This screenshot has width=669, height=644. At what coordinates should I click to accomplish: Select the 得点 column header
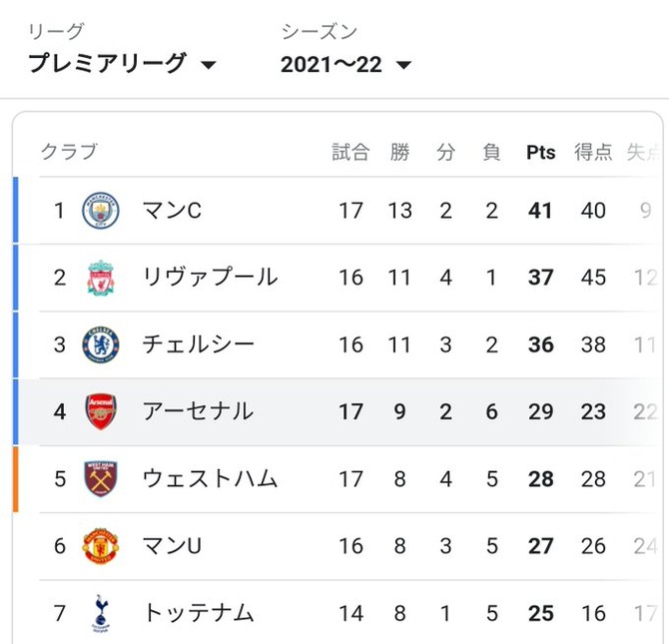593,153
